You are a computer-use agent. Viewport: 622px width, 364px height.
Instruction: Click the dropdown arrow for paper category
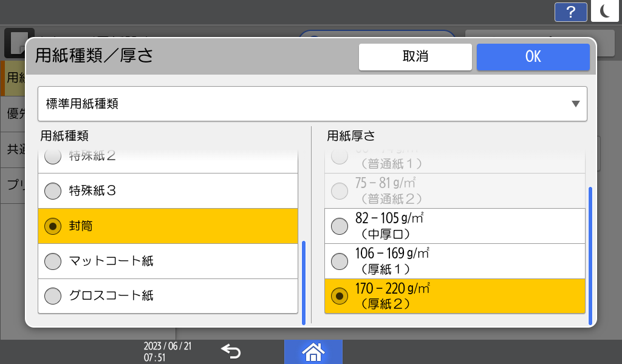[x=575, y=104]
